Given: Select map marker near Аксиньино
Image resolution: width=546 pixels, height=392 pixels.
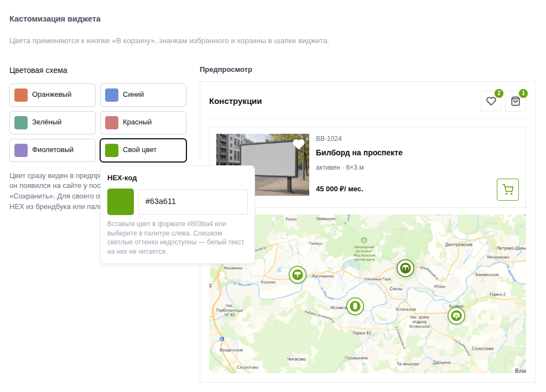Looking at the screenshot, I should point(298,275).
